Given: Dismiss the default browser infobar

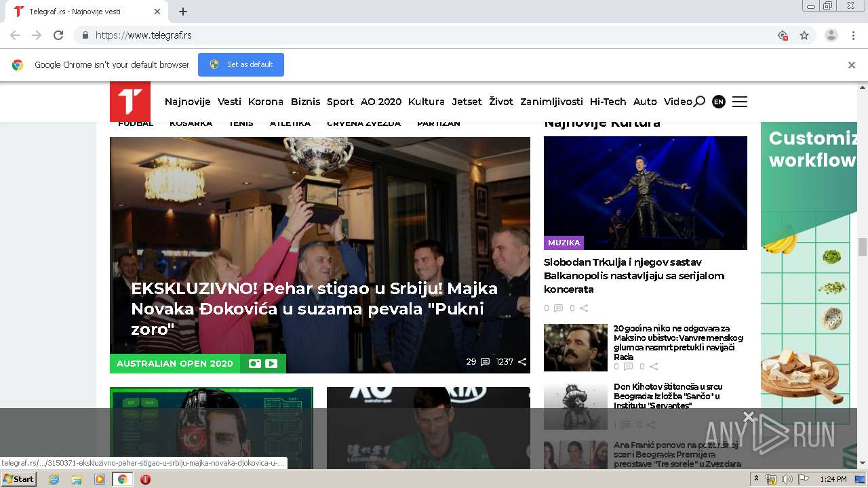Looking at the screenshot, I should (852, 65).
